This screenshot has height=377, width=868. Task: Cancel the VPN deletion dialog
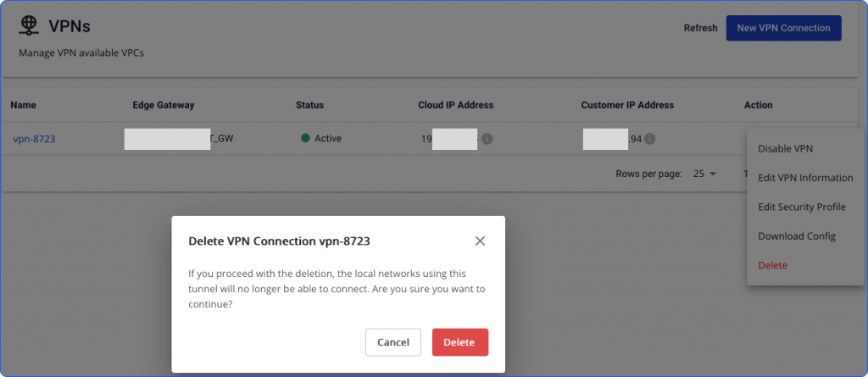(392, 342)
